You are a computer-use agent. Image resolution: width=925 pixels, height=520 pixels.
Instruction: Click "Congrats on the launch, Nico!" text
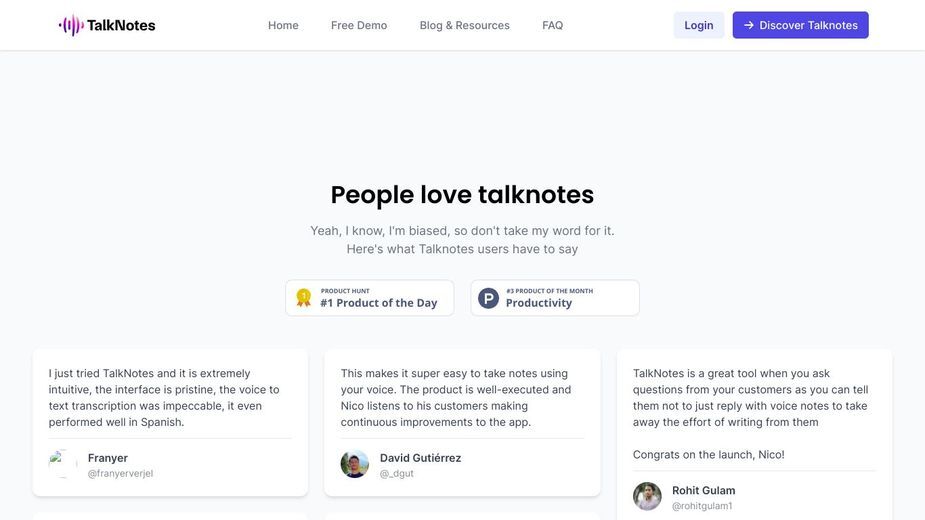pyautogui.click(x=708, y=454)
